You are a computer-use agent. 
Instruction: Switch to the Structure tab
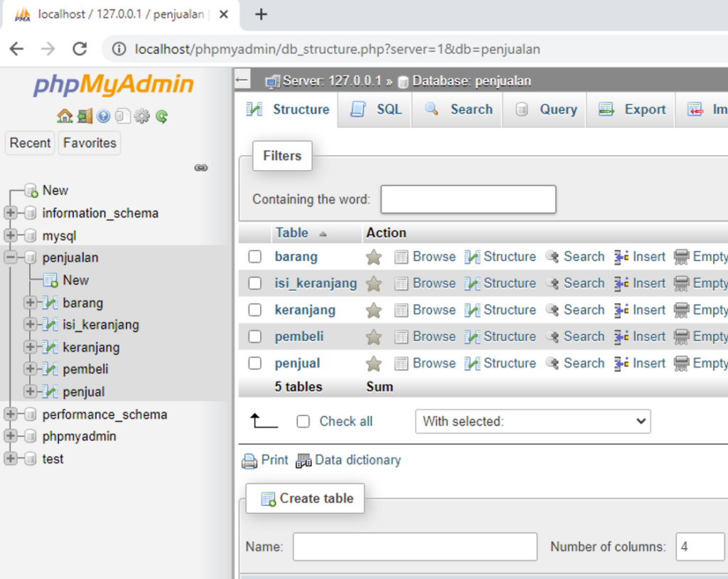[x=287, y=110]
